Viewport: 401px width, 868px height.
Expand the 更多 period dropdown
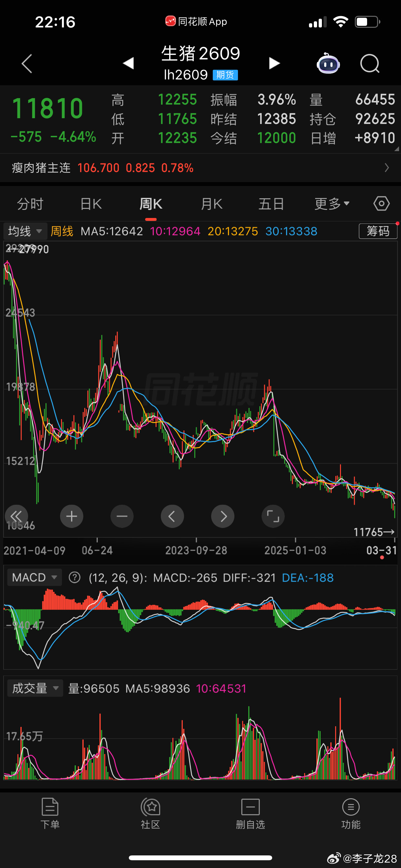(x=332, y=204)
